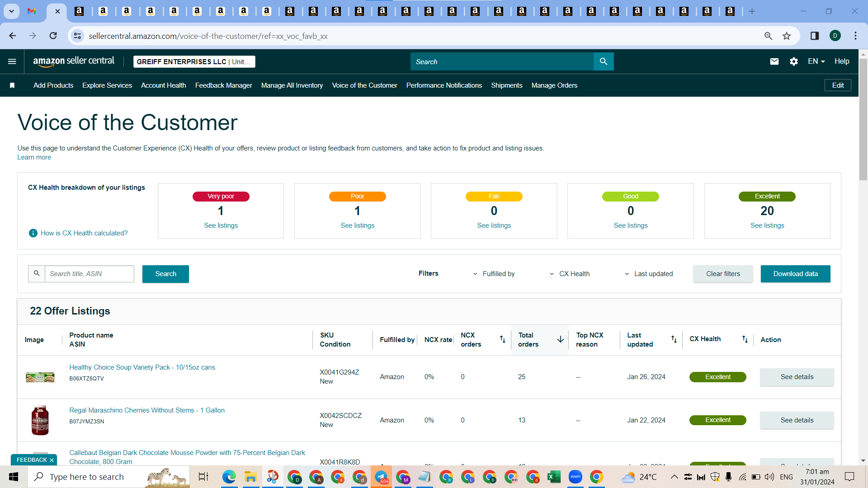Image resolution: width=868 pixels, height=488 pixels.
Task: Open Telegram from taskbar
Action: pos(381,477)
